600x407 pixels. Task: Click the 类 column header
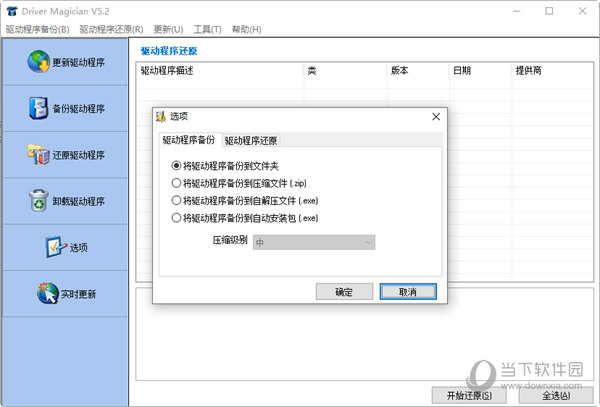346,70
